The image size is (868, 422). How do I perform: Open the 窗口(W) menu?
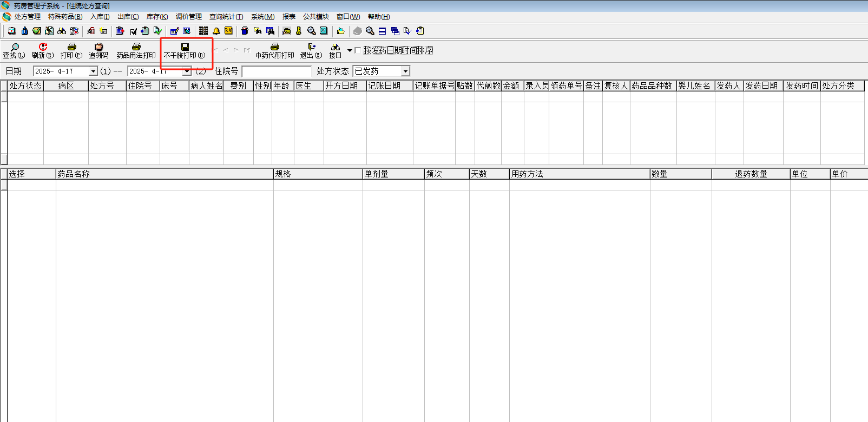(x=348, y=17)
